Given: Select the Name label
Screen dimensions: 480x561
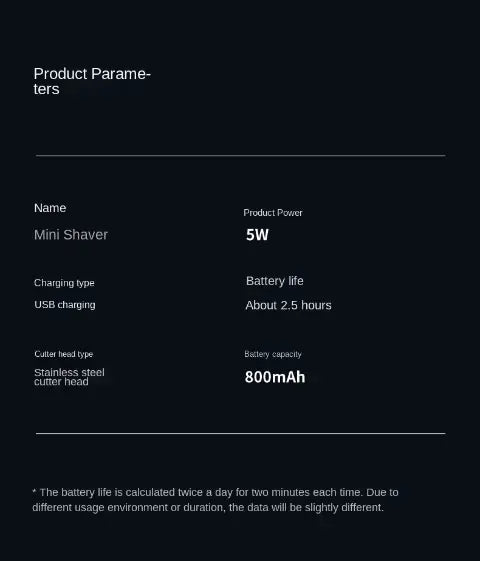Looking at the screenshot, I should tap(50, 208).
